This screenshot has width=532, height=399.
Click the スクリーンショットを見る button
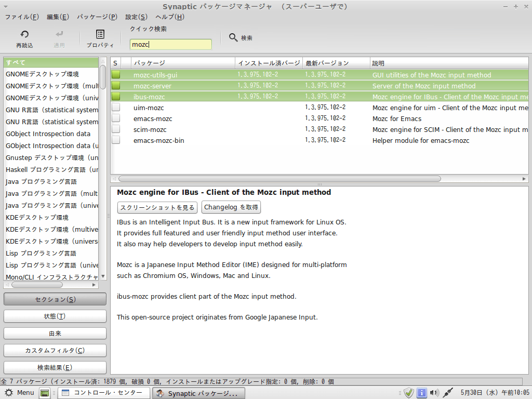[157, 207]
